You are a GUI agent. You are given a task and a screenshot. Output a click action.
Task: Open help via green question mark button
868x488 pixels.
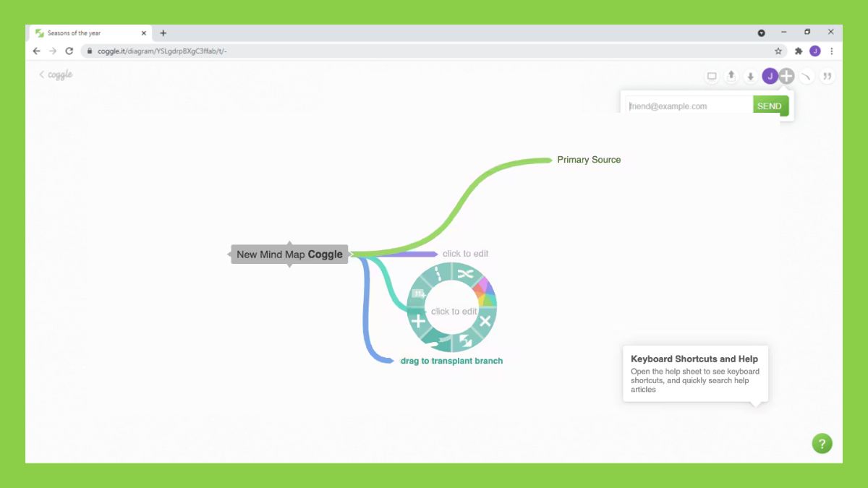pyautogui.click(x=822, y=443)
